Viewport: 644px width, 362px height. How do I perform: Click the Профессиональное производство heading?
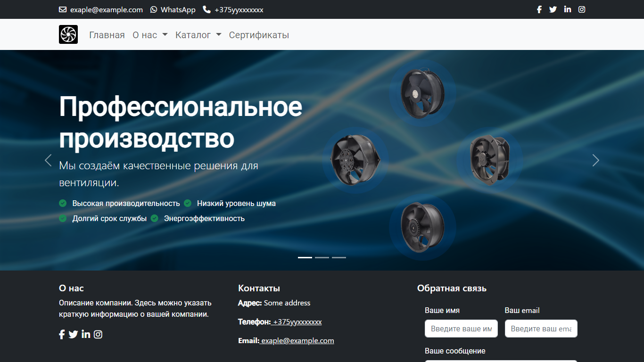tap(181, 123)
